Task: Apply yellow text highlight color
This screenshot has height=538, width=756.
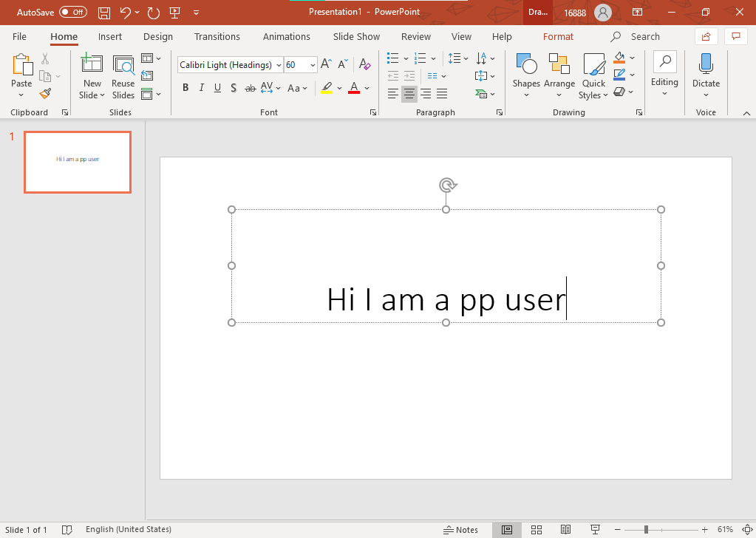Action: (x=327, y=88)
